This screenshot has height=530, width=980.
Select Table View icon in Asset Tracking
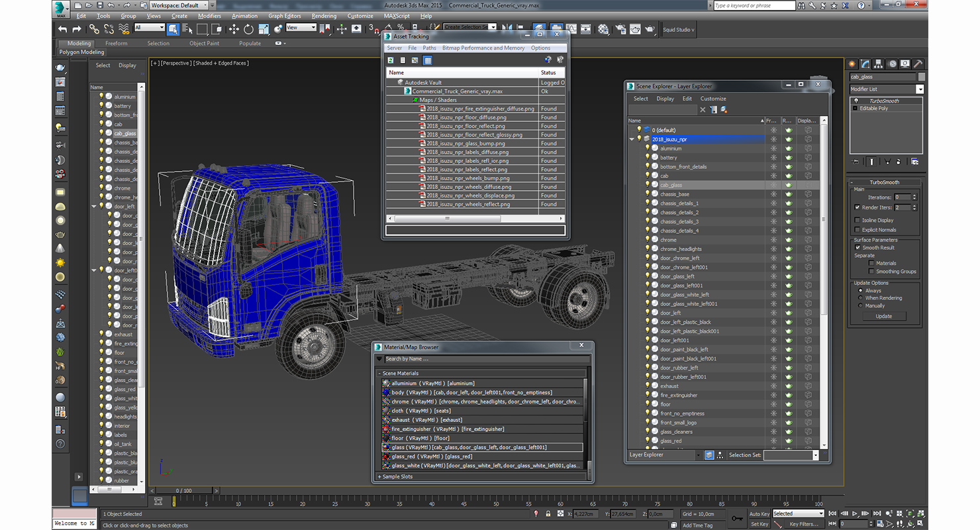(428, 60)
